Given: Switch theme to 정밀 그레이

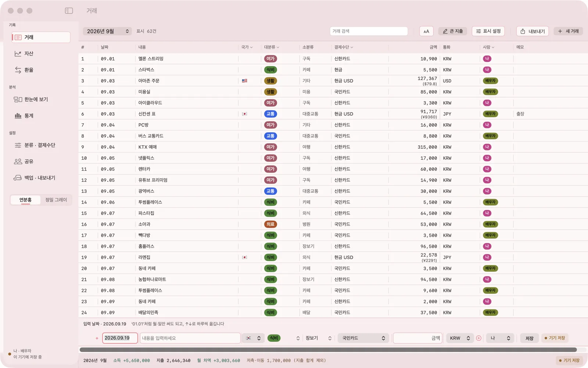Looking at the screenshot, I should [56, 200].
